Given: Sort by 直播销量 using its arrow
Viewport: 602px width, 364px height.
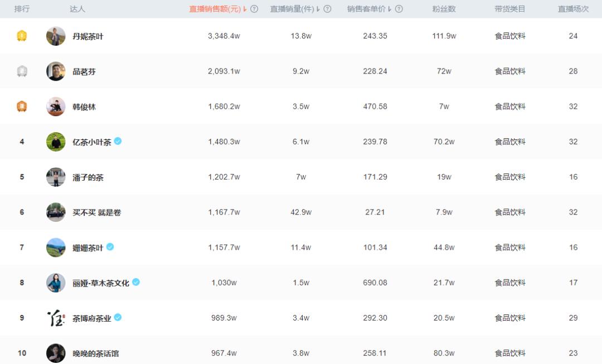Looking at the screenshot, I should tap(318, 9).
